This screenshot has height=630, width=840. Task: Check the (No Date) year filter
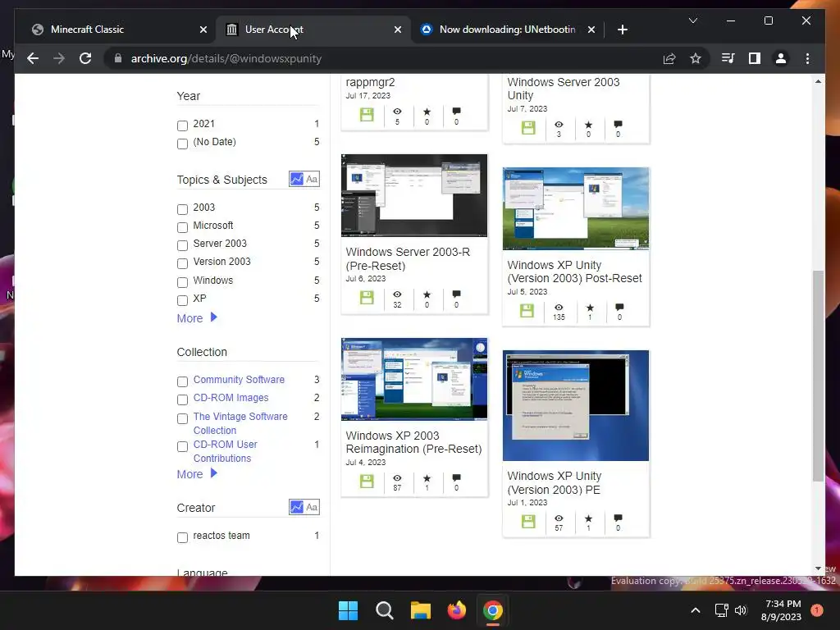coord(183,144)
